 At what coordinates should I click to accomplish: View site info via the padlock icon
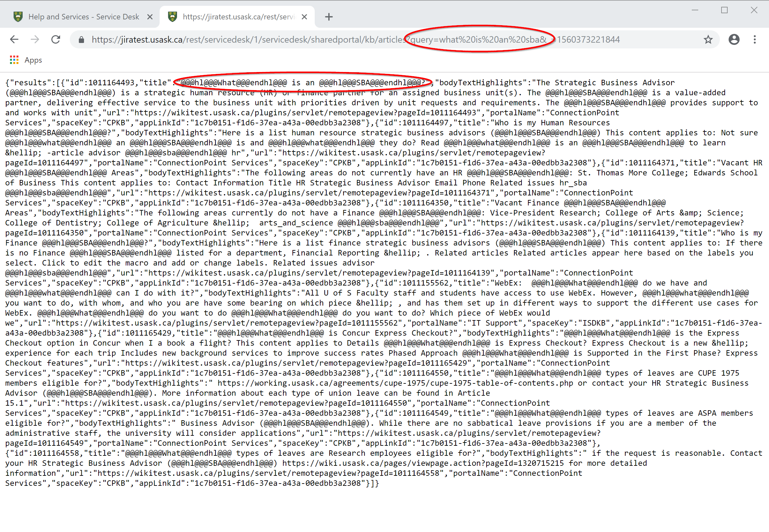pyautogui.click(x=81, y=40)
